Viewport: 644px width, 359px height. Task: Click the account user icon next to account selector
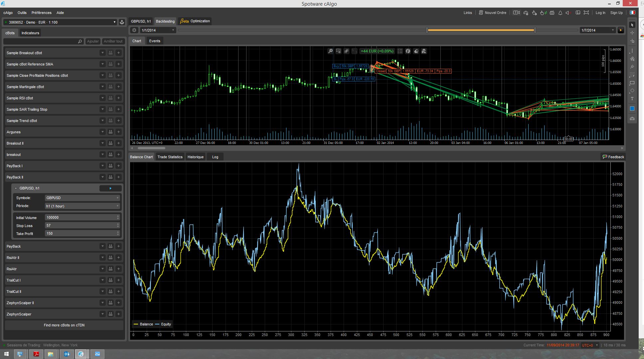coord(122,22)
